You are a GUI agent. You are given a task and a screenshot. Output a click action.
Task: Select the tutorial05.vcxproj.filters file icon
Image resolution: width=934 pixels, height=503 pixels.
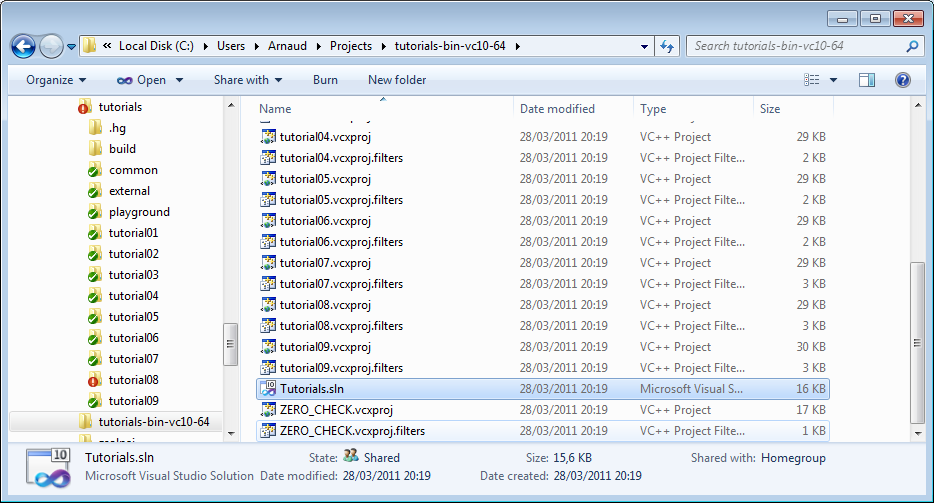coord(268,200)
